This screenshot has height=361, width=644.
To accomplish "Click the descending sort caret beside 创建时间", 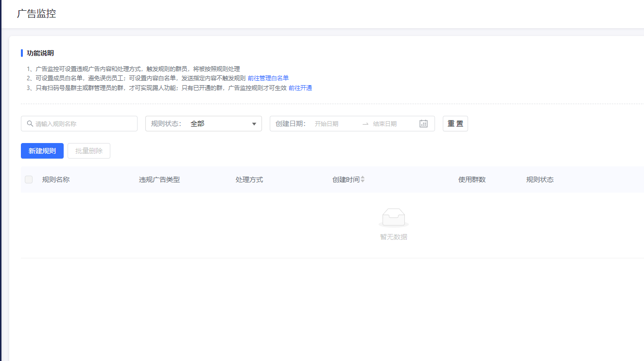I will coord(363,181).
